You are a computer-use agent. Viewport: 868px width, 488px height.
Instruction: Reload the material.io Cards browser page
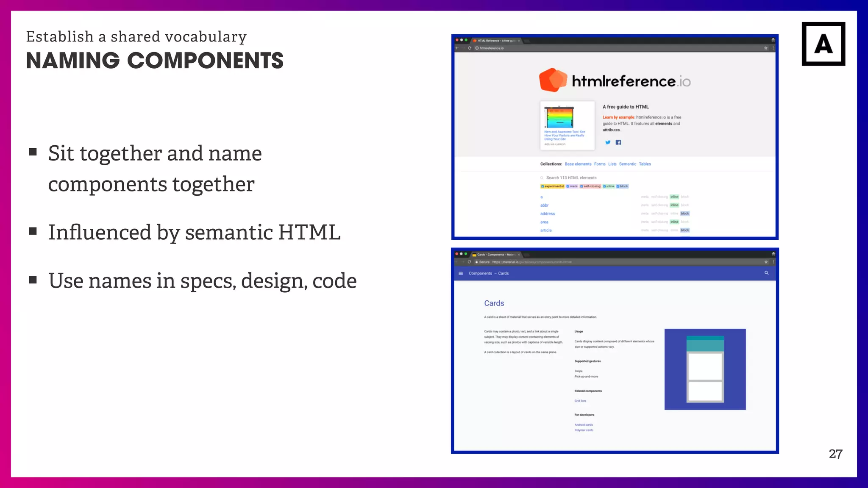point(469,262)
